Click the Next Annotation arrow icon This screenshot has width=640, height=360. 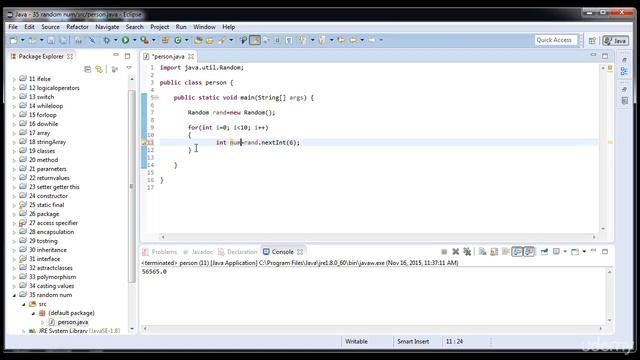pyautogui.click(x=302, y=40)
